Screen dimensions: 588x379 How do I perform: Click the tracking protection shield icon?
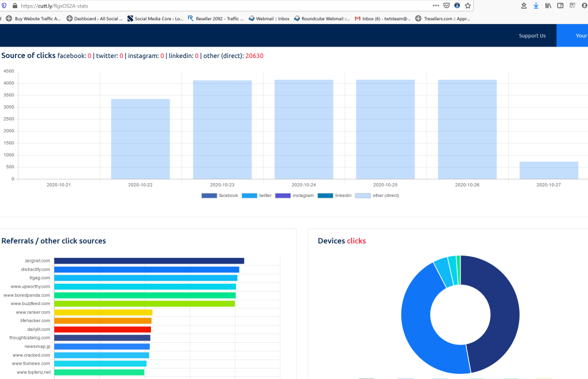tap(3, 5)
